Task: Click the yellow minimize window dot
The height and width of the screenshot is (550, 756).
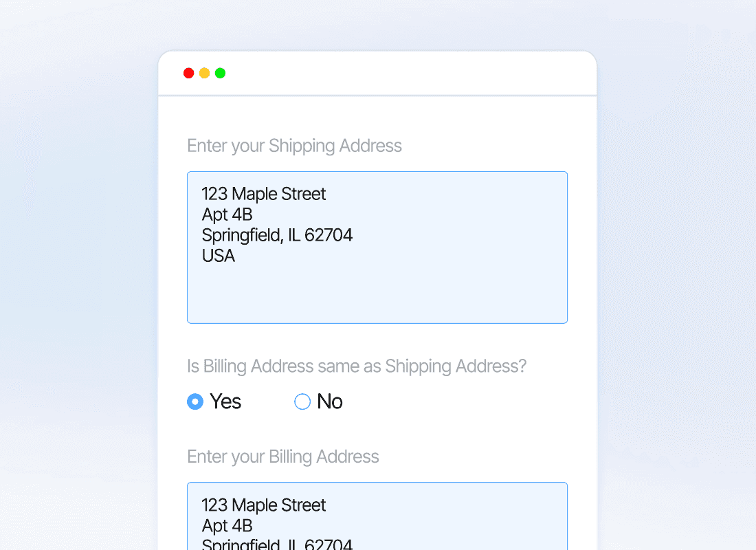Action: pos(205,73)
